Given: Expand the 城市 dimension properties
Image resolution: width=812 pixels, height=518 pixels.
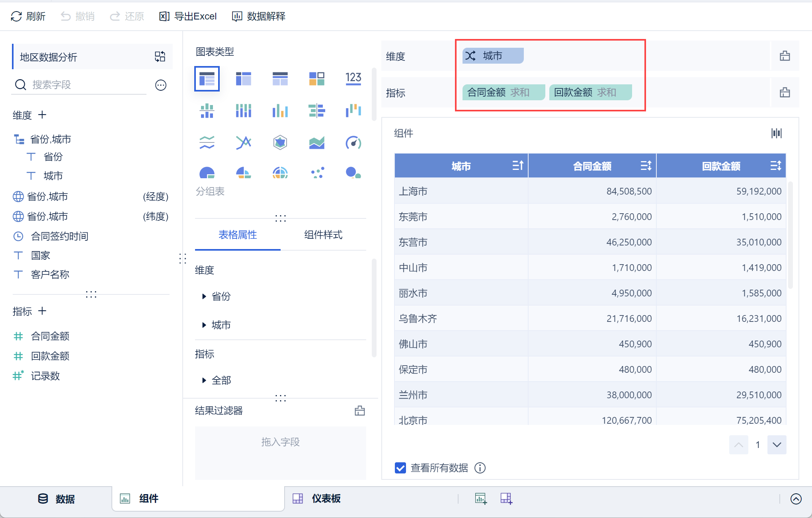Looking at the screenshot, I should click(204, 325).
